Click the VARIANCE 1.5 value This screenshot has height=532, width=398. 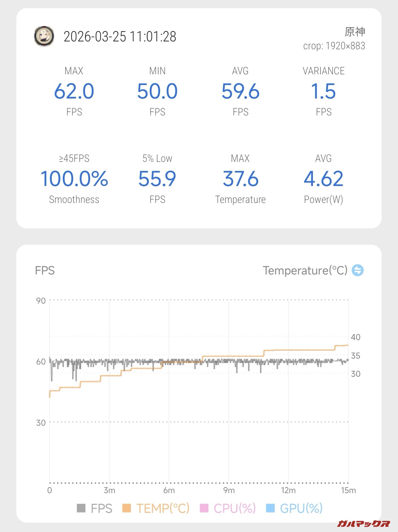[323, 91]
